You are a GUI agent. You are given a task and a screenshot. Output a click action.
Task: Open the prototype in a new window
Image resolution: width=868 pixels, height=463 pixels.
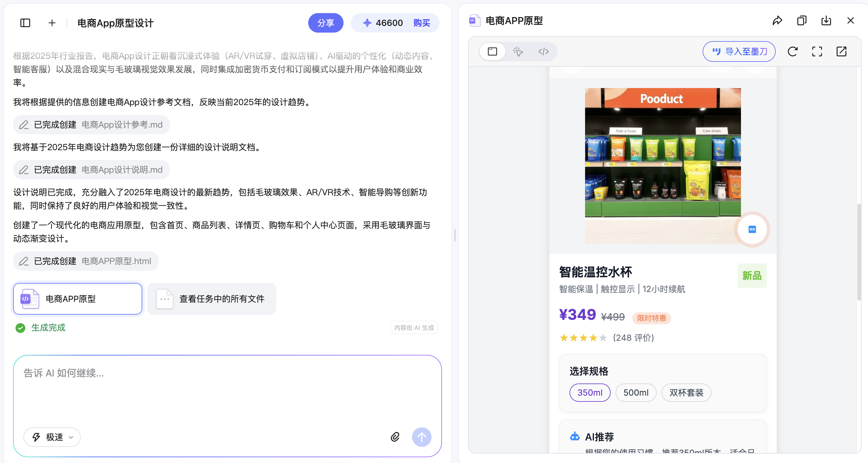(x=842, y=51)
